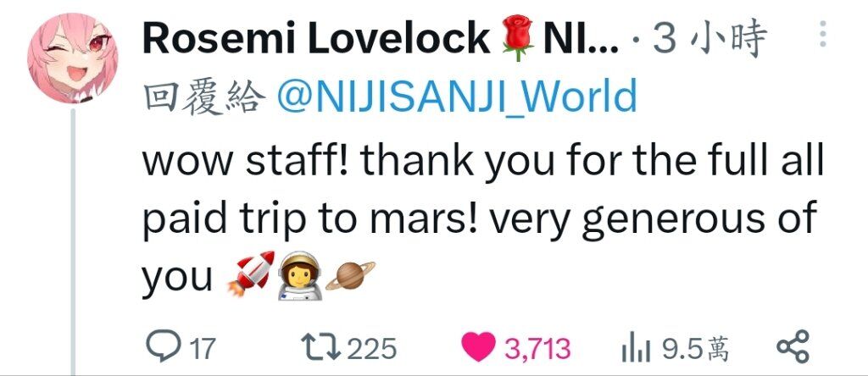Open the @NIJISANJI_World mention link
Screen dimensions: 868x376
[x=456, y=96]
